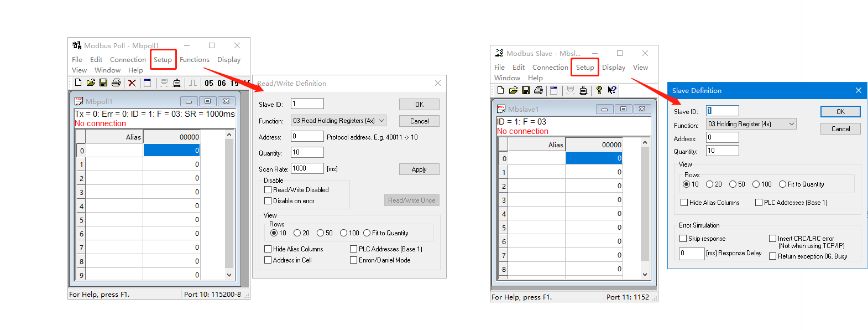
Task: Click the yellow question mark About icon
Action: point(599,91)
